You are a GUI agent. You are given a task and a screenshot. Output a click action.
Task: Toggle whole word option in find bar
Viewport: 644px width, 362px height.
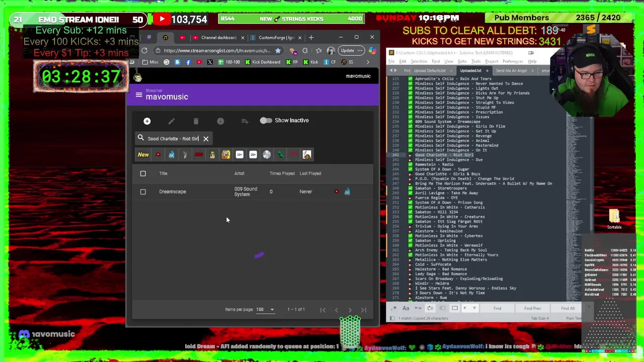click(x=418, y=308)
